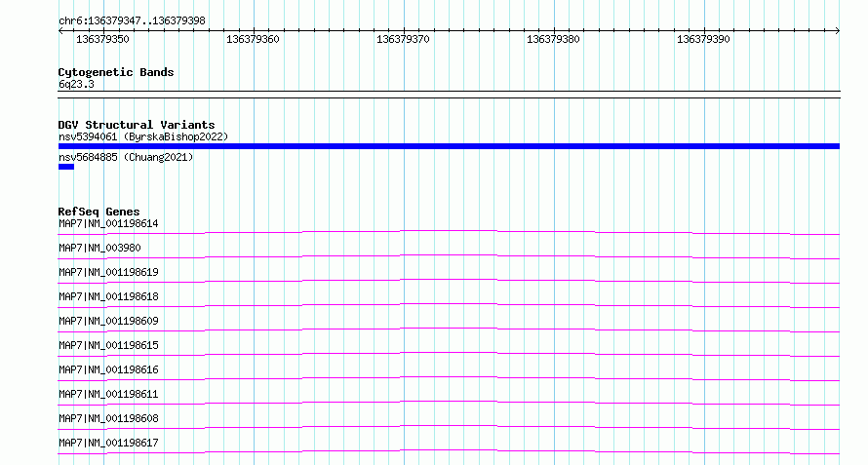Click the 6q23.3 band label

[x=76, y=84]
